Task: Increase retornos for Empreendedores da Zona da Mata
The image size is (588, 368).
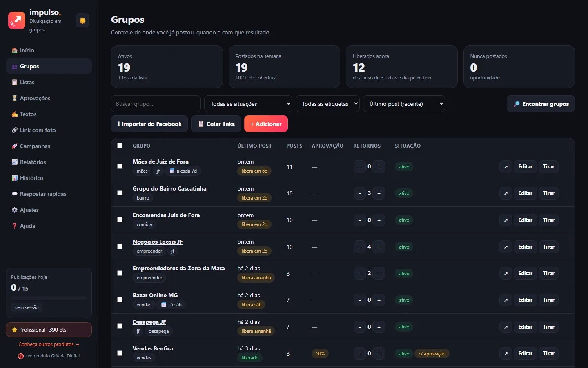Action: coord(379,274)
